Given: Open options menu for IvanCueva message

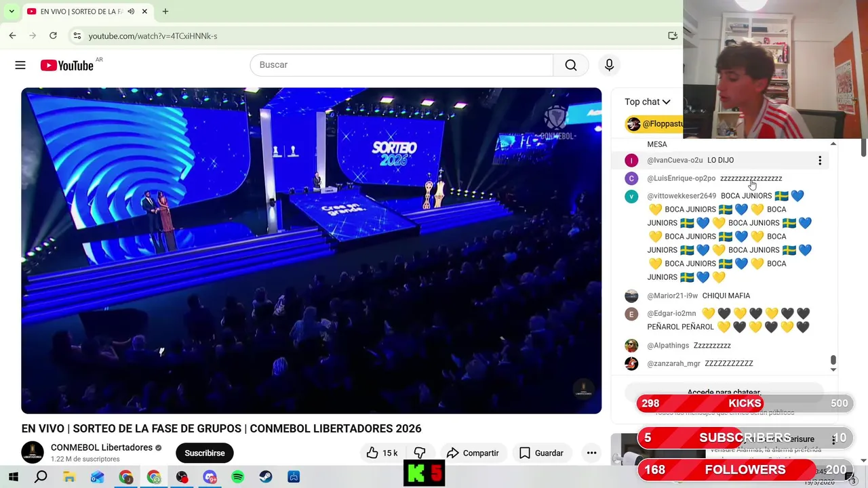Looking at the screenshot, I should [820, 161].
